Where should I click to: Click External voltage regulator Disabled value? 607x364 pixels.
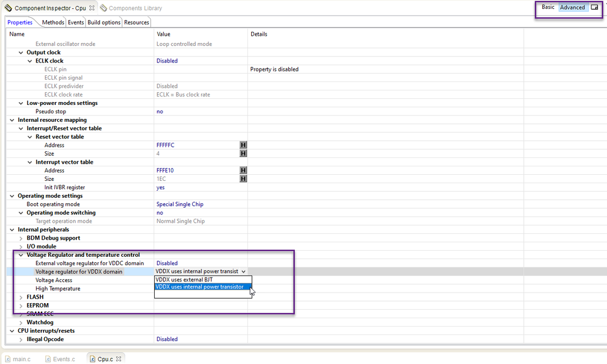(167, 264)
